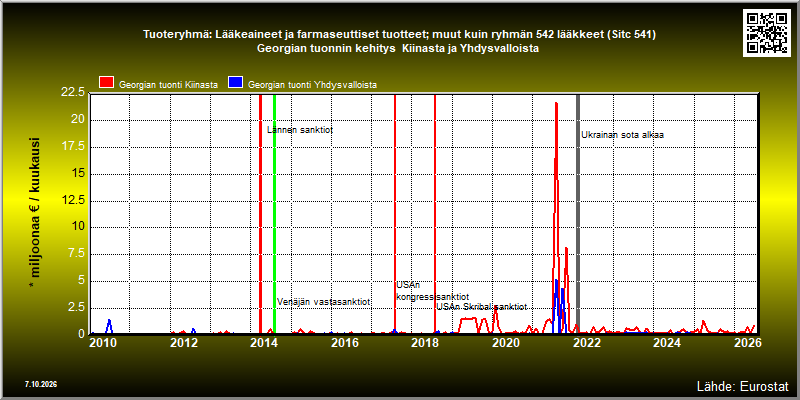
Task: Select legend label Georgian tuonti Kiinasta
Action: [x=168, y=85]
